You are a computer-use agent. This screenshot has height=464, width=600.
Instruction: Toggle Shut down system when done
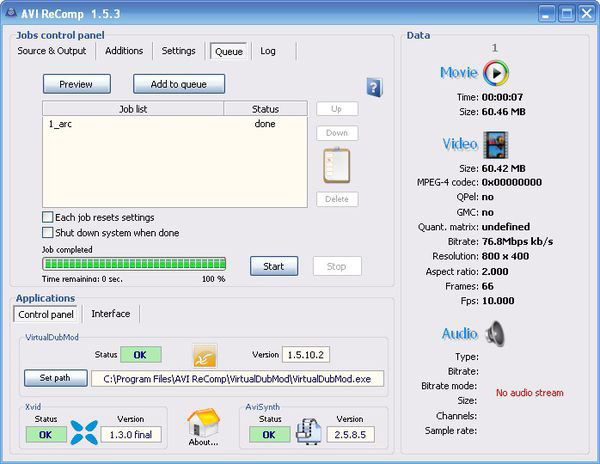48,233
